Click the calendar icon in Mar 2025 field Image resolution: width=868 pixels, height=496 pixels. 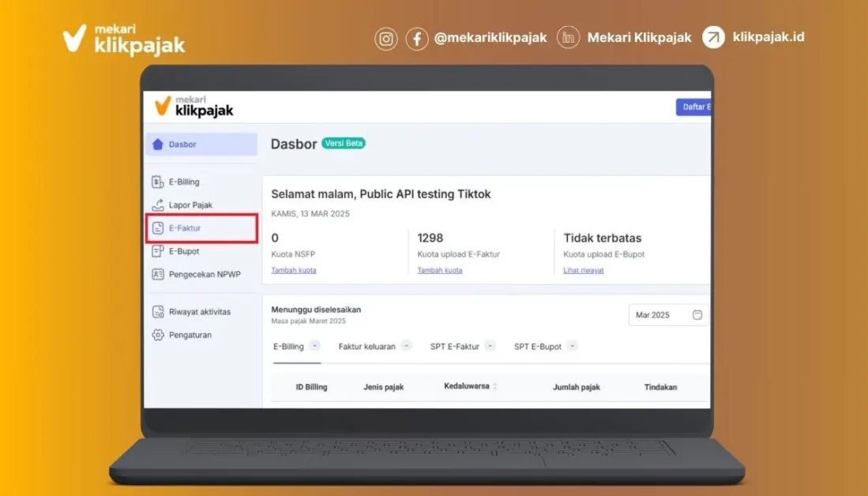tap(697, 315)
